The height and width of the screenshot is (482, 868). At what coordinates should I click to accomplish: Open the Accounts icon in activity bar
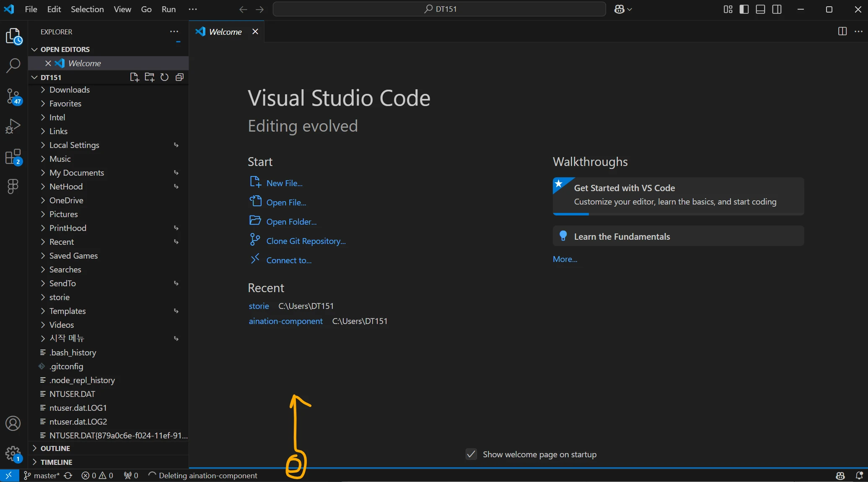point(13,423)
